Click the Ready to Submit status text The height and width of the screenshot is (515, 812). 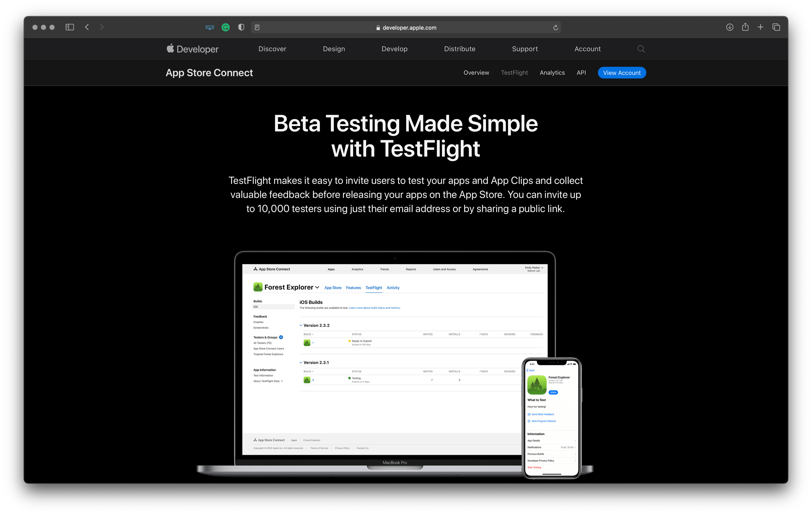(x=361, y=341)
